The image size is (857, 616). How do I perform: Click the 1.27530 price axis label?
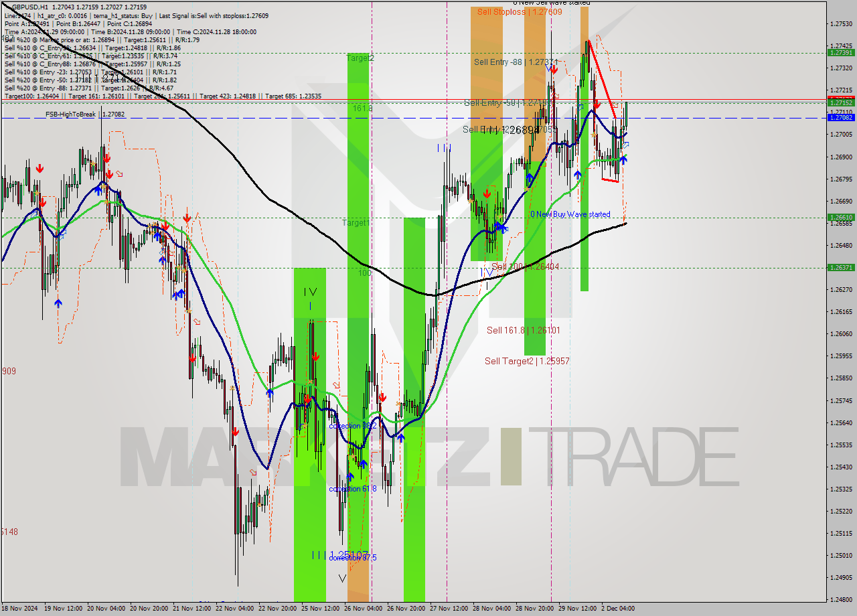pos(841,24)
